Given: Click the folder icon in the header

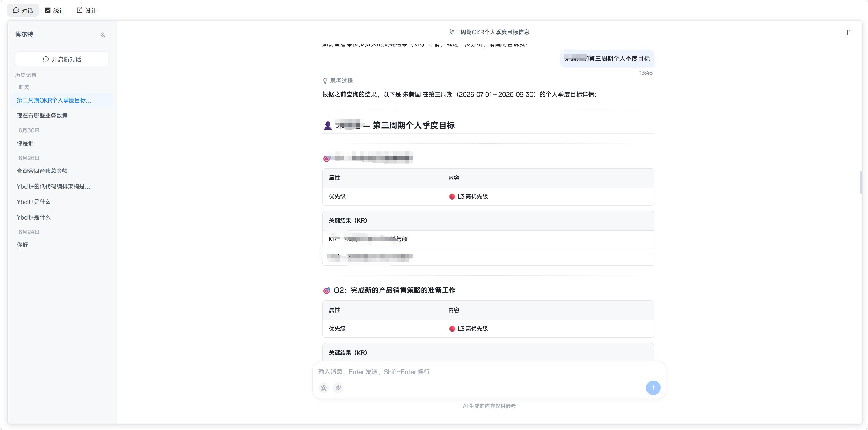Looking at the screenshot, I should click(x=850, y=32).
